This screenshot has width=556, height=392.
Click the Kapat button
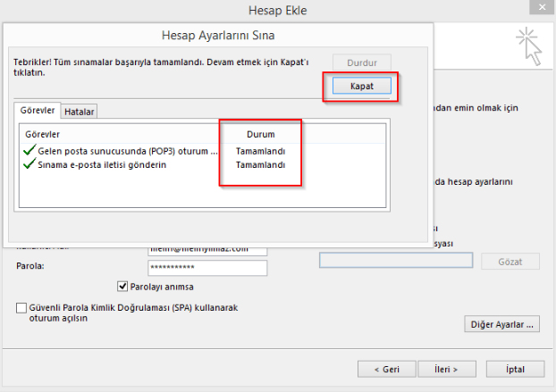(x=361, y=86)
